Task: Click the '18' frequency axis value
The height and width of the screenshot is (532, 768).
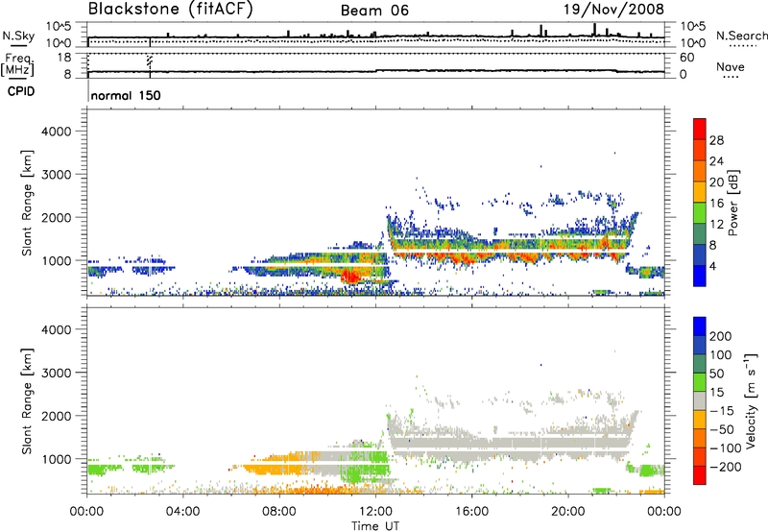Action: point(64,58)
